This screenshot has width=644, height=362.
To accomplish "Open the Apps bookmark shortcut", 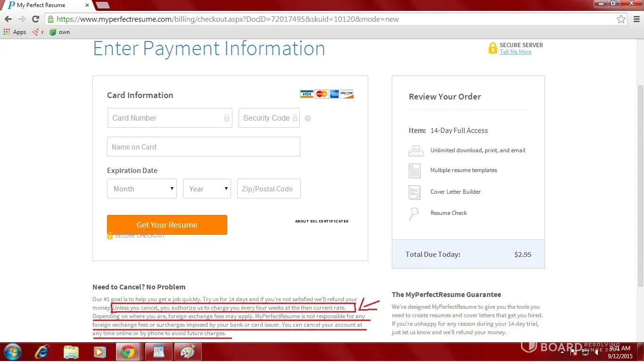I will 15,32.
